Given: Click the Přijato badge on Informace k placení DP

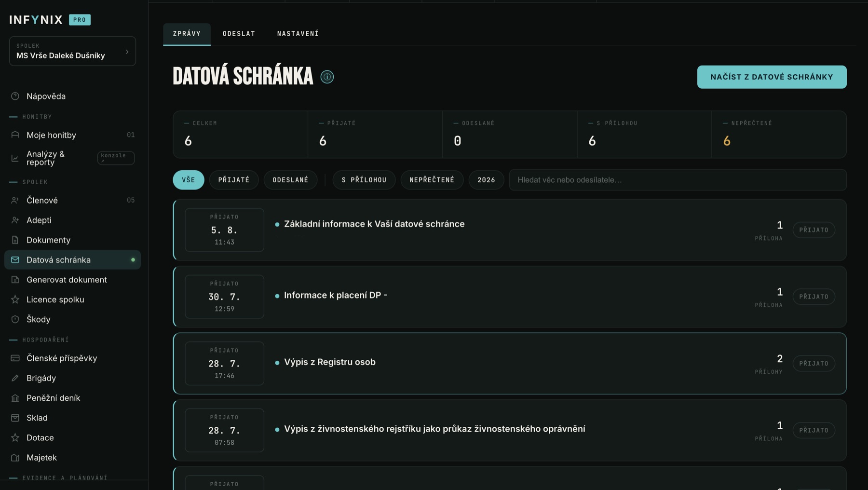Looking at the screenshot, I should (814, 297).
